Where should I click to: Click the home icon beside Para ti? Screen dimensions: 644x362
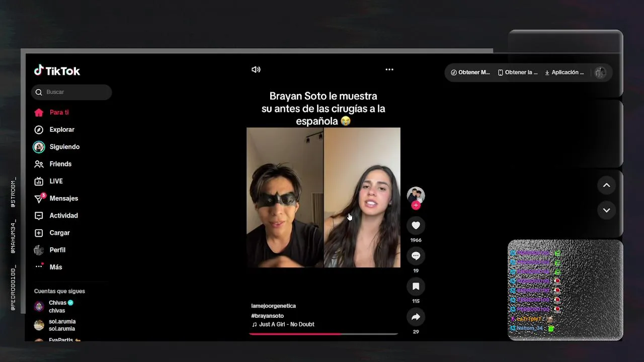(39, 113)
